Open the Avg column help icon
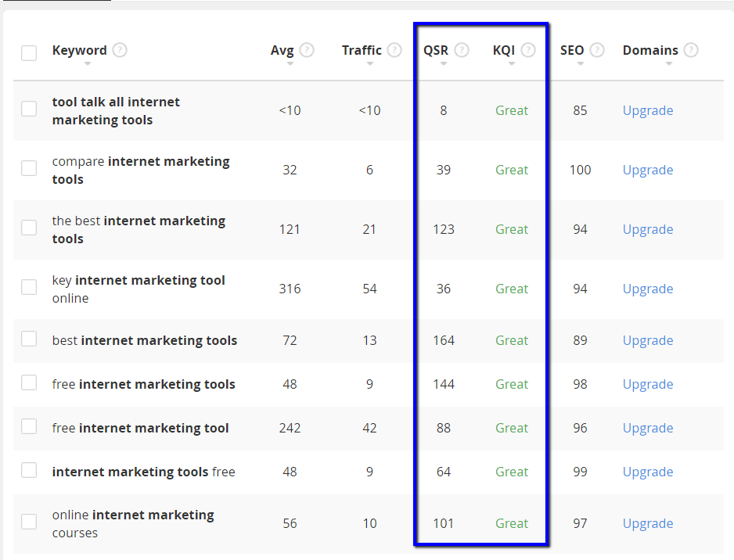The image size is (734, 560). [308, 49]
